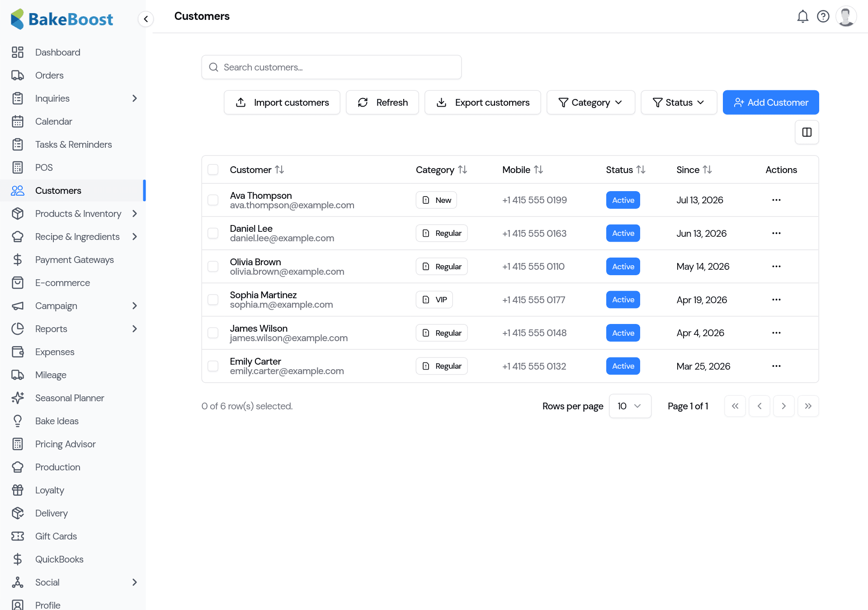Screen dimensions: 868x610
Task: Sort by Mobile column arrows
Action: (538, 170)
